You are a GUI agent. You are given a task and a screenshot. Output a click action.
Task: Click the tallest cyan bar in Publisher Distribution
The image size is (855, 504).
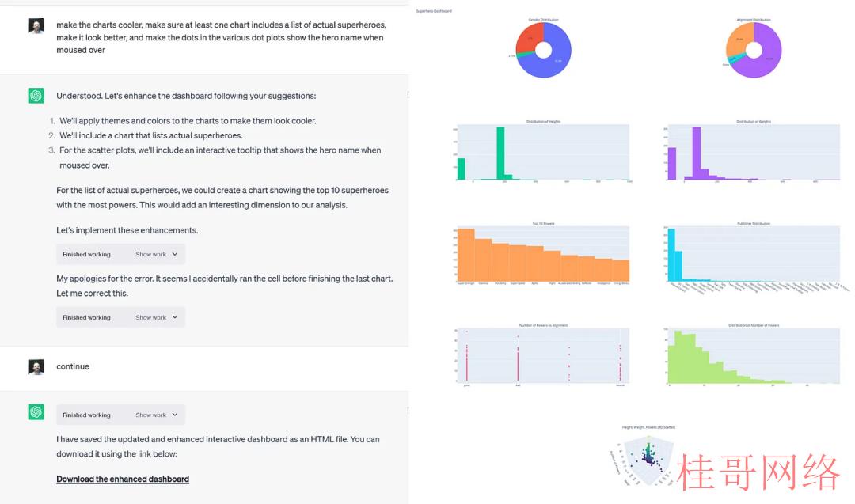tap(672, 255)
